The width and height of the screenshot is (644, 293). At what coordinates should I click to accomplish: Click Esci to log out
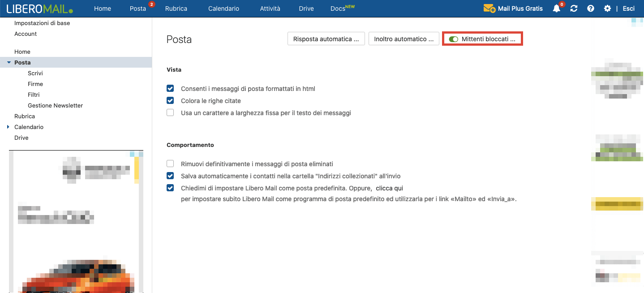click(629, 9)
